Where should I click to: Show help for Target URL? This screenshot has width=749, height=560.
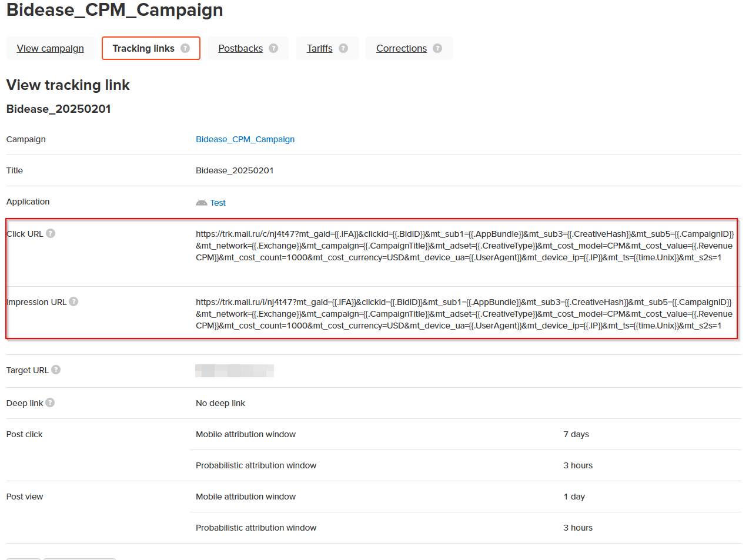click(56, 370)
